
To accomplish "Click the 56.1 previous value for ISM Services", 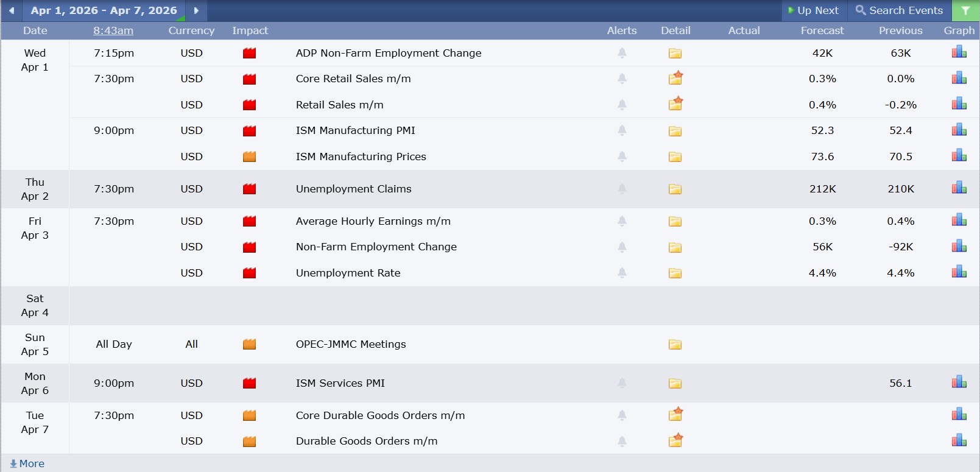I will pos(901,383).
